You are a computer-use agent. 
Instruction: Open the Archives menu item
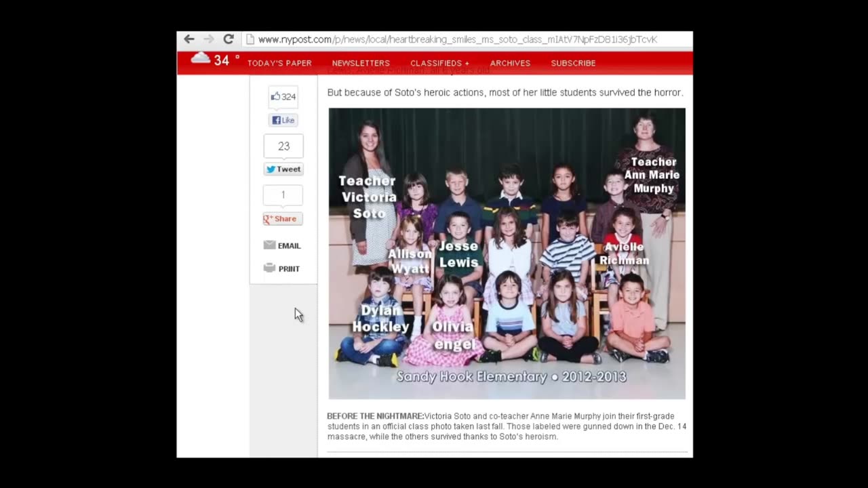pyautogui.click(x=510, y=63)
